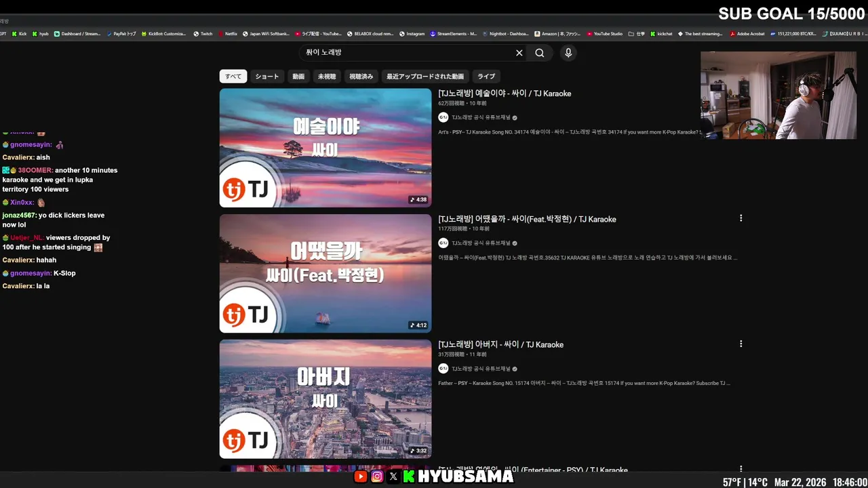
Task: Open the hyub bookmark
Action: (41, 33)
